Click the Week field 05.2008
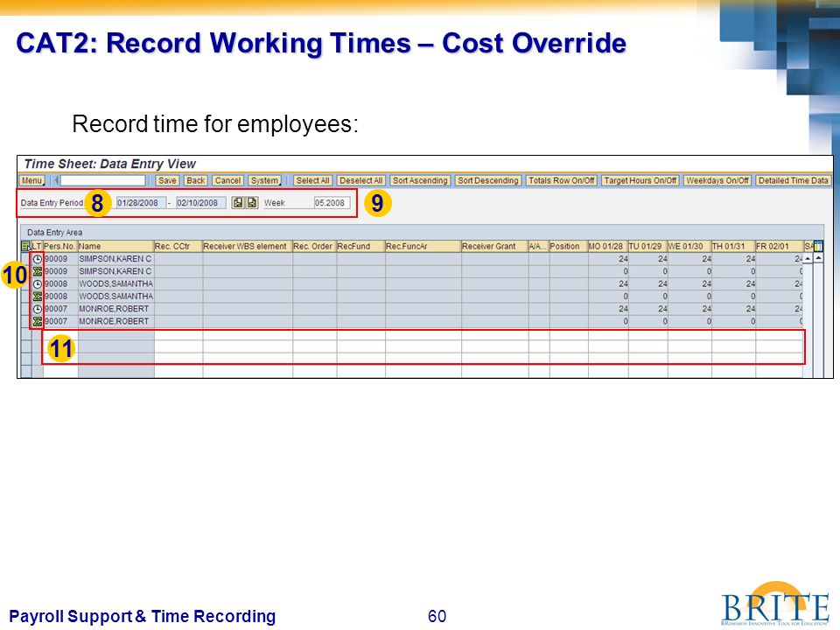The width and height of the screenshot is (840, 630). point(332,203)
